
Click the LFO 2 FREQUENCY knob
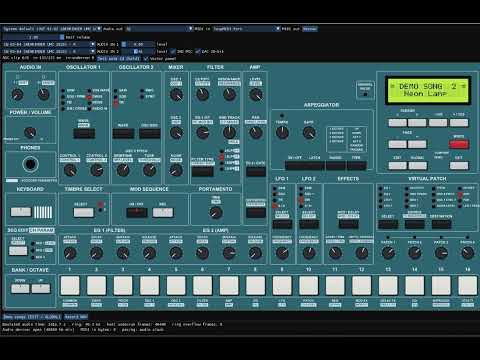coord(309,253)
